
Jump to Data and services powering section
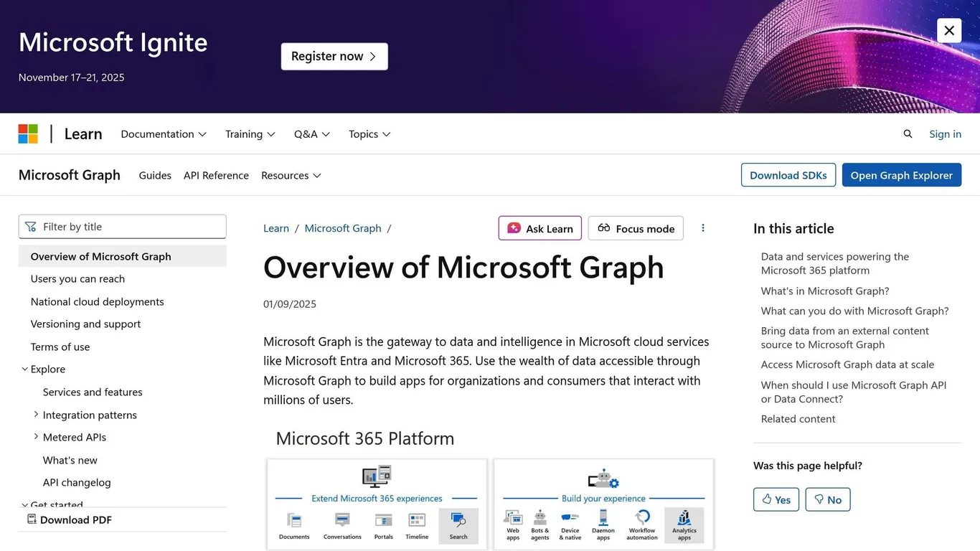pyautogui.click(x=835, y=263)
